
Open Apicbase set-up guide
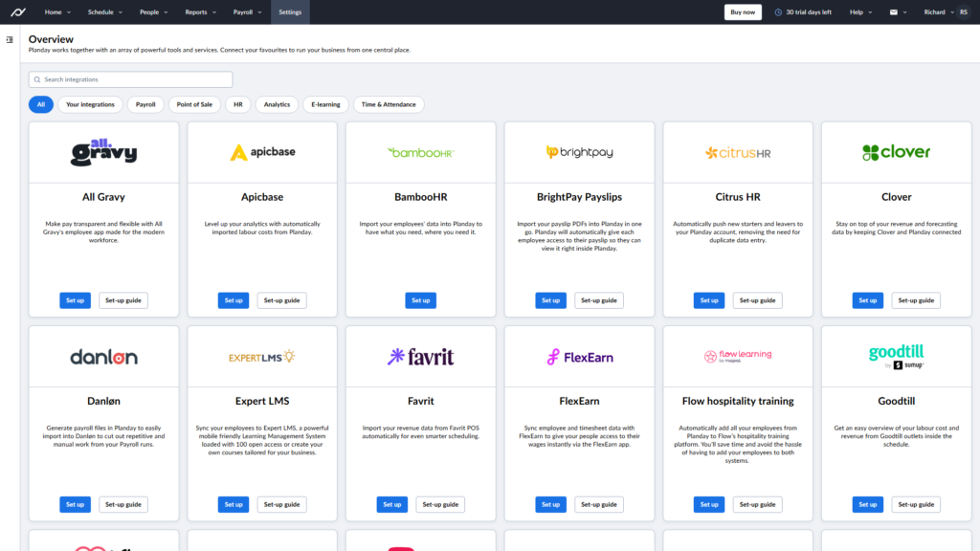tap(282, 300)
